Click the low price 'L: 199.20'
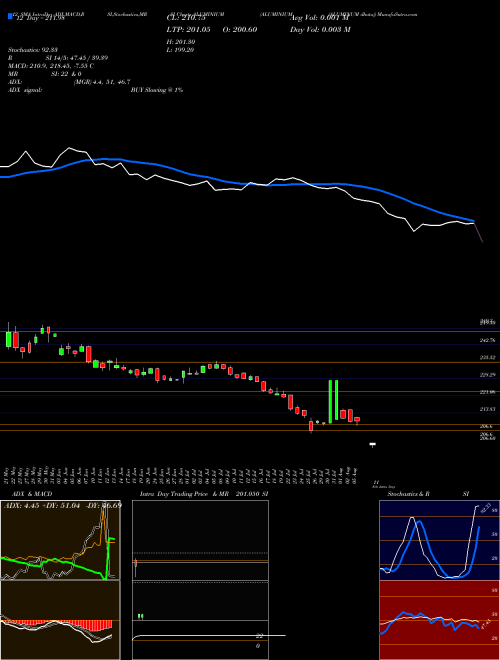The image size is (500, 660). pos(183,50)
